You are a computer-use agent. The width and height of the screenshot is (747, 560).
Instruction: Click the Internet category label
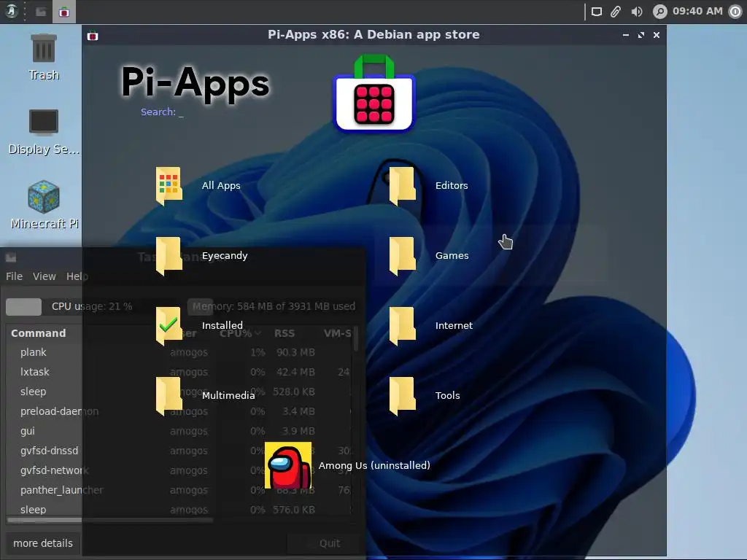click(x=454, y=326)
